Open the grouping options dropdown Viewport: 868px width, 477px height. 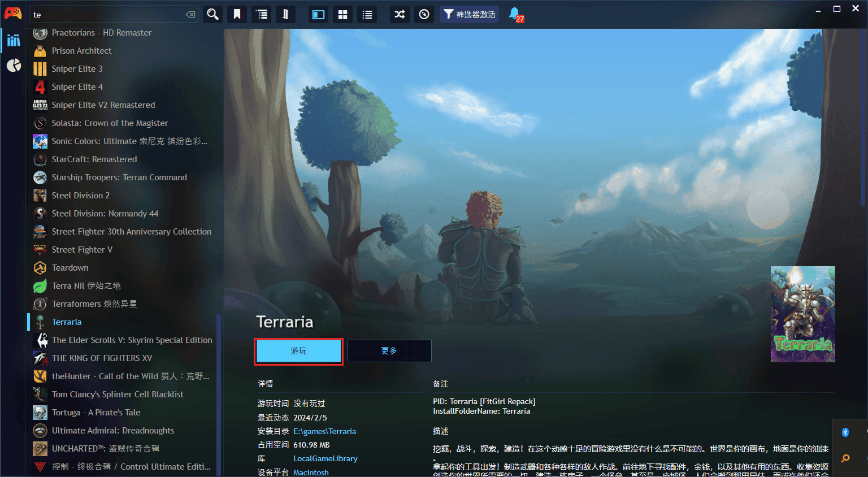(262, 15)
